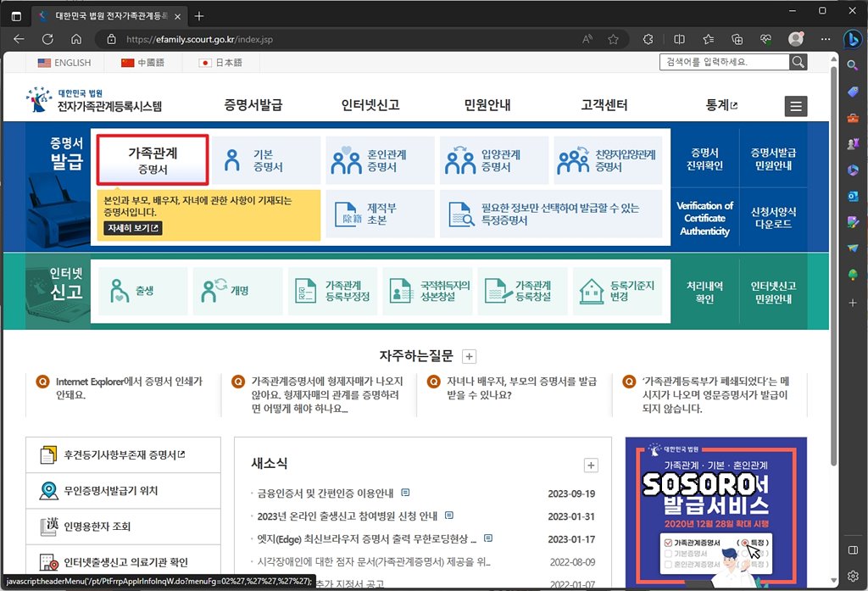This screenshot has height=591, width=868.
Task: Click the site search input field
Action: tap(724, 62)
